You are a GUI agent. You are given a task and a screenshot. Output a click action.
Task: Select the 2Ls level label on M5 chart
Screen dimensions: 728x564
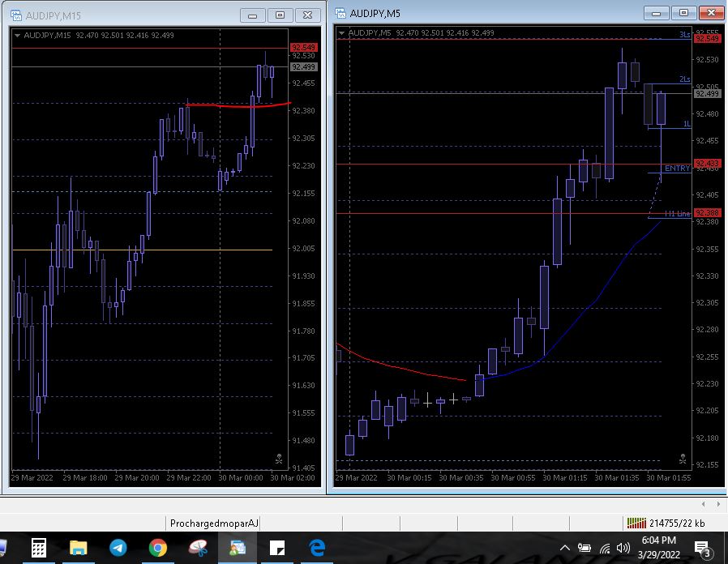684,79
